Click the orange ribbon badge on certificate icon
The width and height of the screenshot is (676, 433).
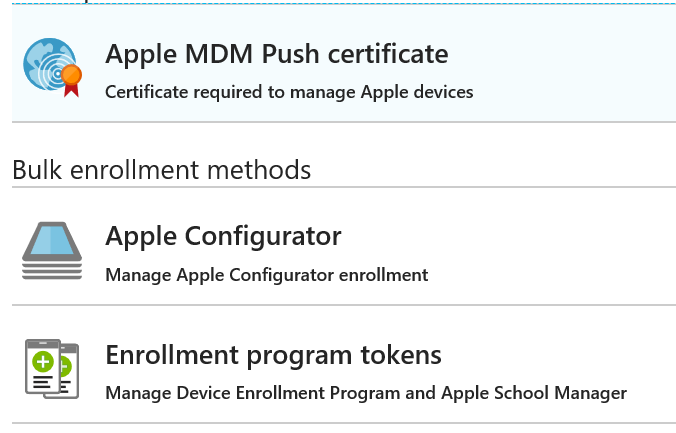pos(70,78)
